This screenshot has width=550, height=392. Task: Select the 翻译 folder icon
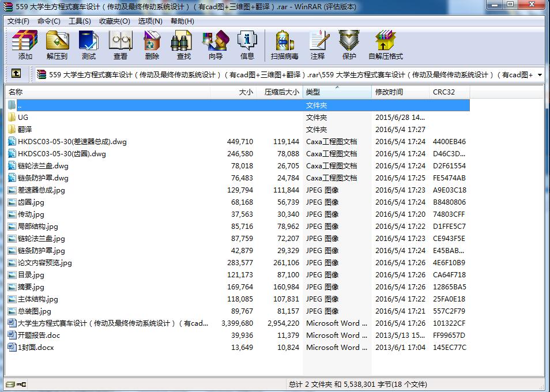12,129
